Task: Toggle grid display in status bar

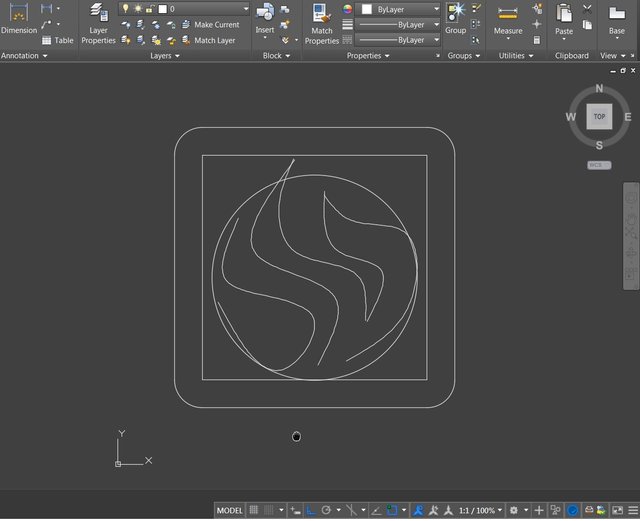Action: [x=254, y=511]
